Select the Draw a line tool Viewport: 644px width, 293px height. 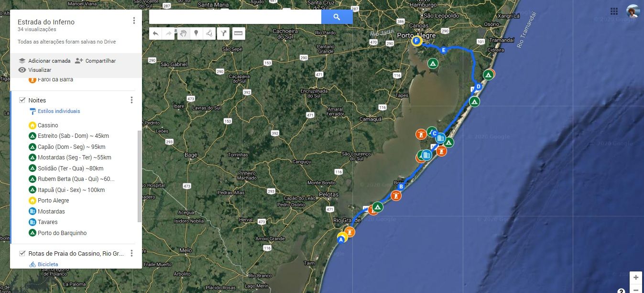(209, 33)
